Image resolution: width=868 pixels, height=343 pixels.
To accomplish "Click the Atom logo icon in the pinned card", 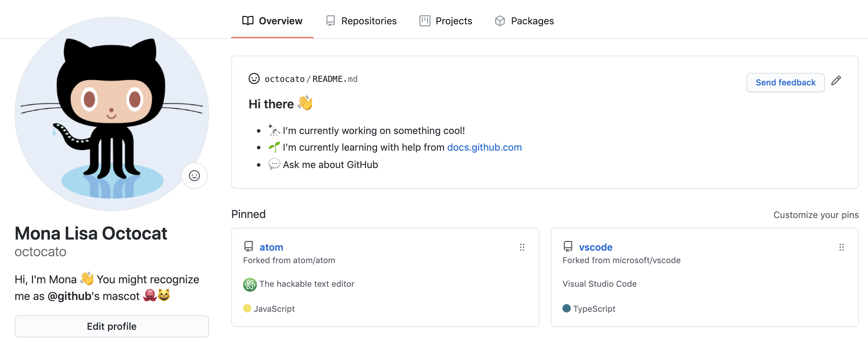I will pos(250,284).
